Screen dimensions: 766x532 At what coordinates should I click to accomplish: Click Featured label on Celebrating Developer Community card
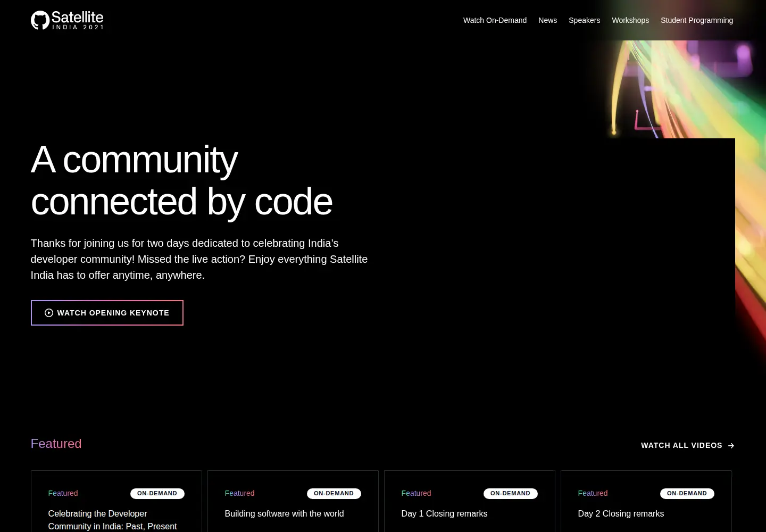pos(63,493)
